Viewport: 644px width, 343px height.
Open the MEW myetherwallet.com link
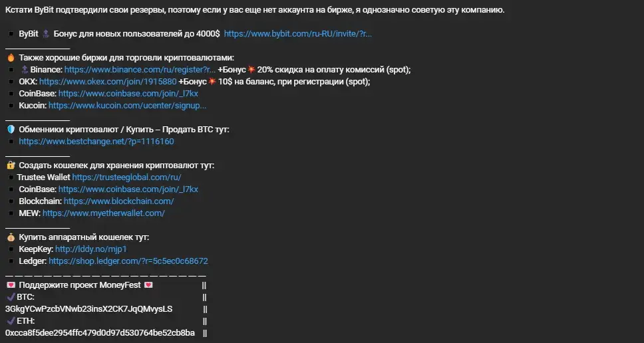click(104, 213)
